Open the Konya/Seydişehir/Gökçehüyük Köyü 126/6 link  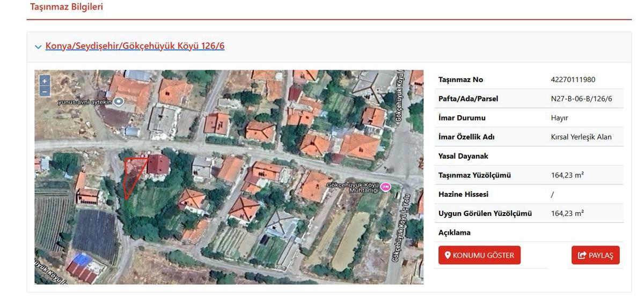pyautogui.click(x=135, y=46)
